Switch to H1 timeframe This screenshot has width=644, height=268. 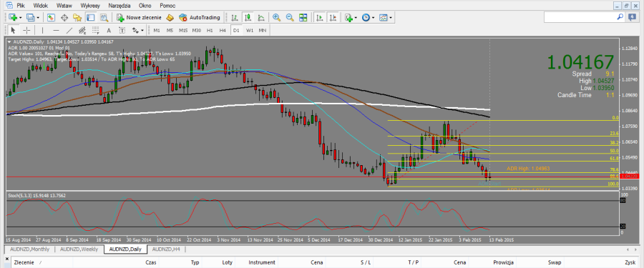210,30
